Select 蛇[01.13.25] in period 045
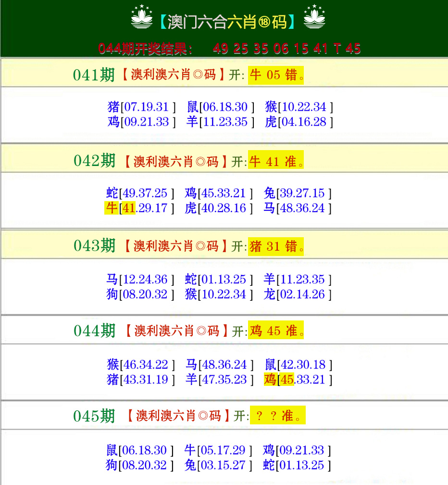The image size is (448, 485). pos(297,465)
